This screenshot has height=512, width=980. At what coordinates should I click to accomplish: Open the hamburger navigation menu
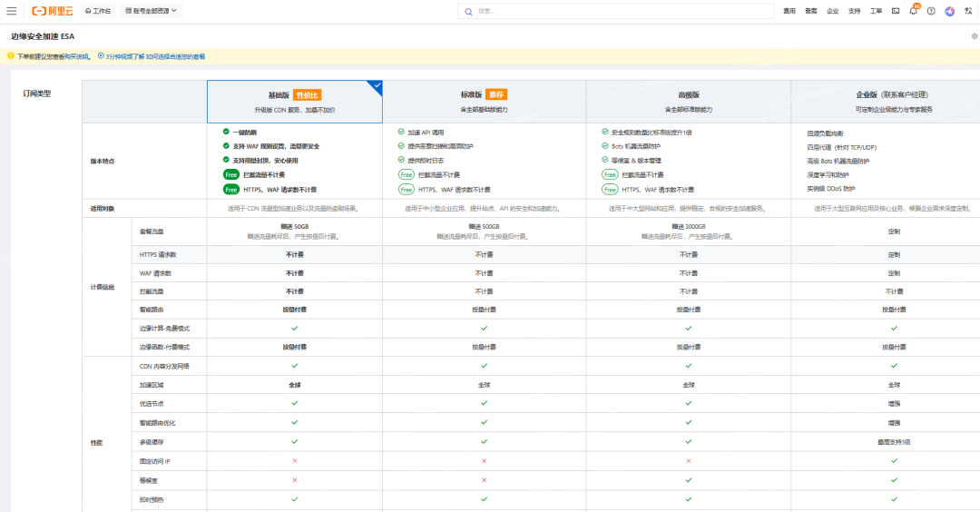11,11
